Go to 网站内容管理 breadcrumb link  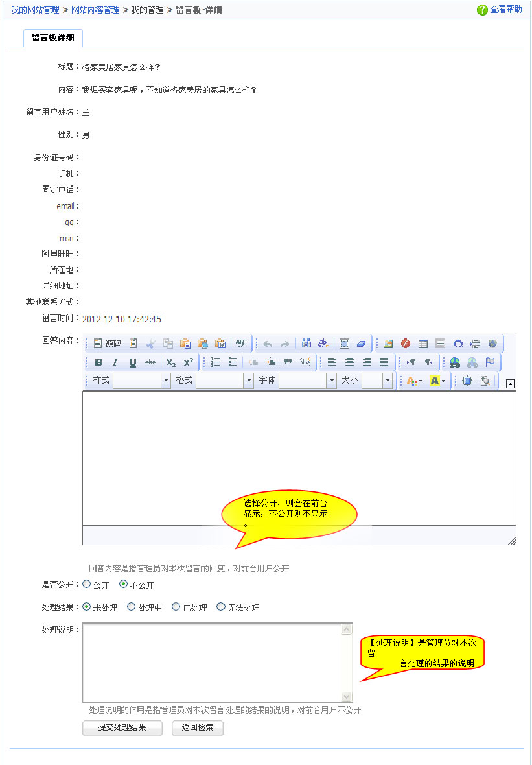tap(95, 10)
